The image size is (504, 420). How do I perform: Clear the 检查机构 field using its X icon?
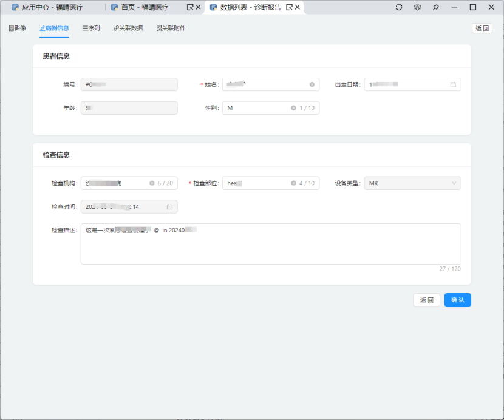pyautogui.click(x=152, y=183)
